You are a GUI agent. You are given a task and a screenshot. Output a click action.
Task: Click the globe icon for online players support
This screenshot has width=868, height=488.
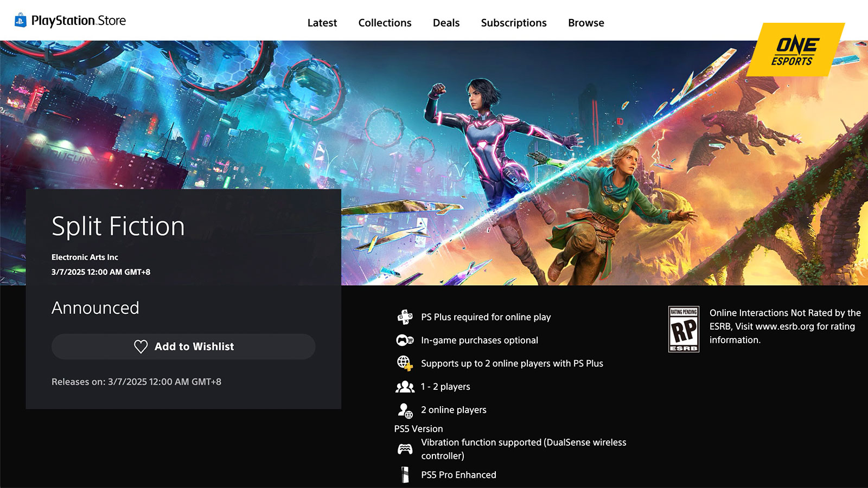405,363
